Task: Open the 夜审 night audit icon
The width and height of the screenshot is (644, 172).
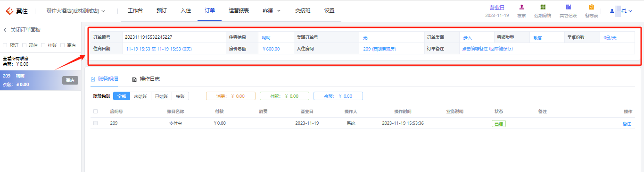Action: click(x=521, y=7)
